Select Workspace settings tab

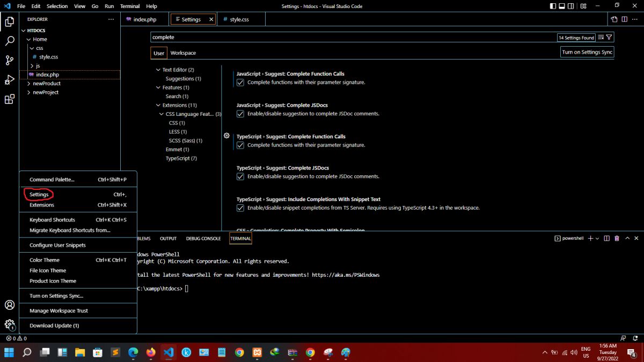click(x=183, y=53)
